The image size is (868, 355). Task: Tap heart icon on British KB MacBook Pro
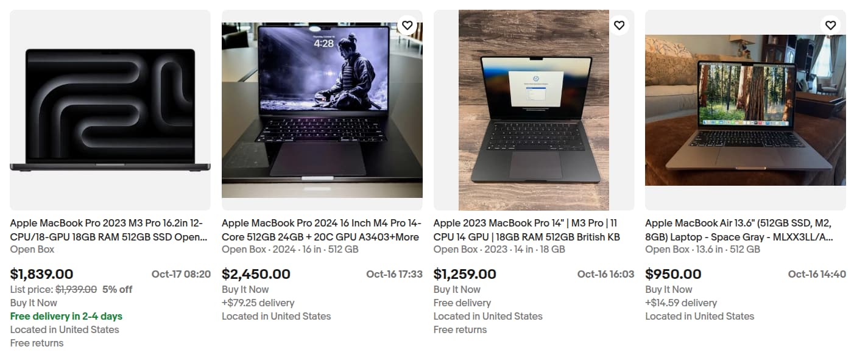coord(619,25)
